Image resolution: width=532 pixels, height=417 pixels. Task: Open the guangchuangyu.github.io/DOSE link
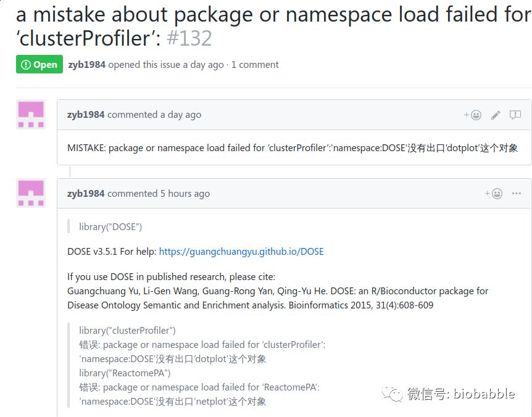[241, 252]
